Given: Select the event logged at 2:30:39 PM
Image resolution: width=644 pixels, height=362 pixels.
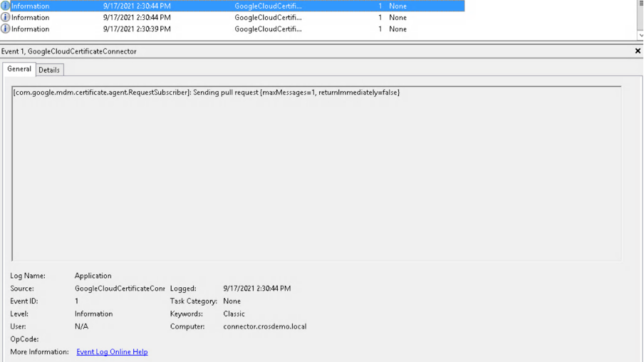Looking at the screenshot, I should (x=137, y=29).
